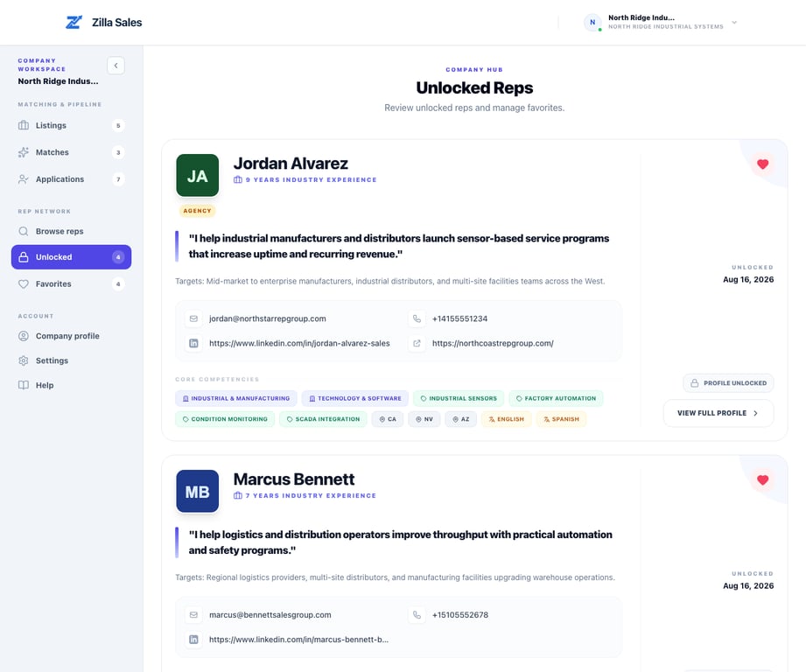This screenshot has width=806, height=672.
Task: Open Favorites in the sidebar
Action: point(71,283)
